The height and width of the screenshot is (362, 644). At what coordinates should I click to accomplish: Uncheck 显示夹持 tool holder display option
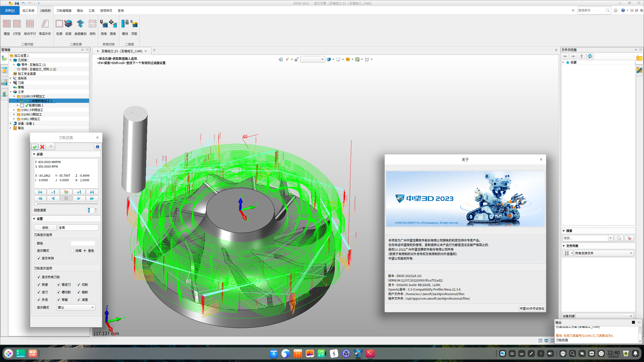[x=39, y=258]
